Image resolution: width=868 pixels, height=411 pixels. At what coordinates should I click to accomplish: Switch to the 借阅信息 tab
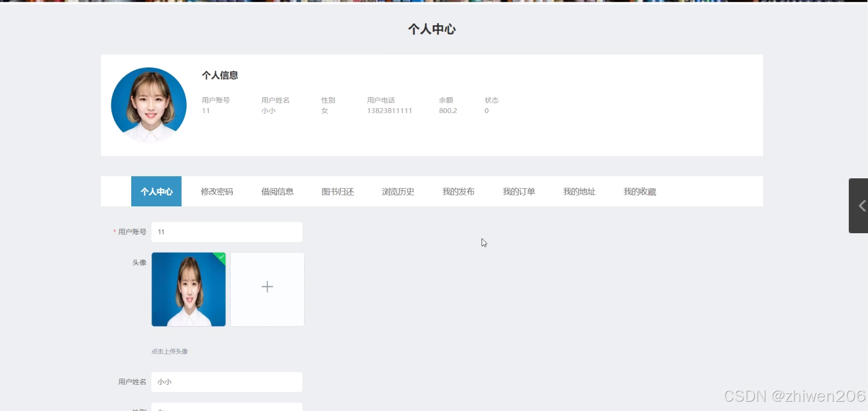pos(277,192)
